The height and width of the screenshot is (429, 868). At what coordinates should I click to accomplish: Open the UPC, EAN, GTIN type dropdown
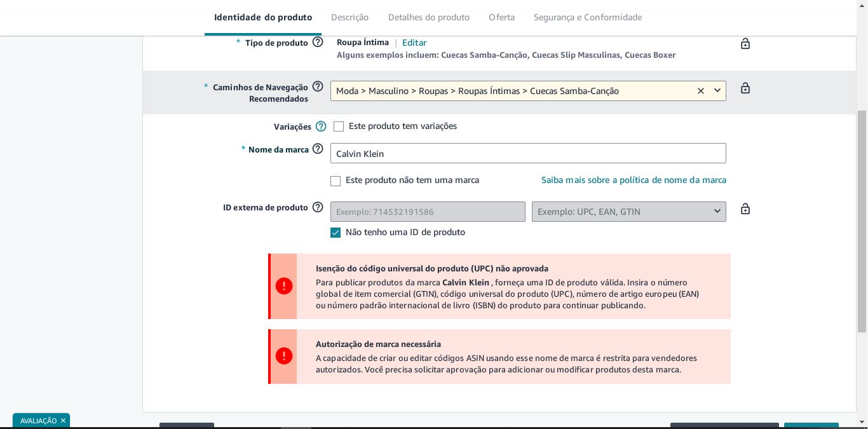click(x=629, y=212)
